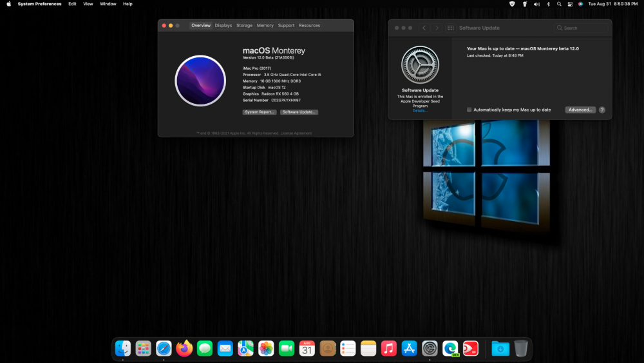Image resolution: width=644 pixels, height=363 pixels.
Task: Click the Software Update gear icon
Action: [420, 65]
